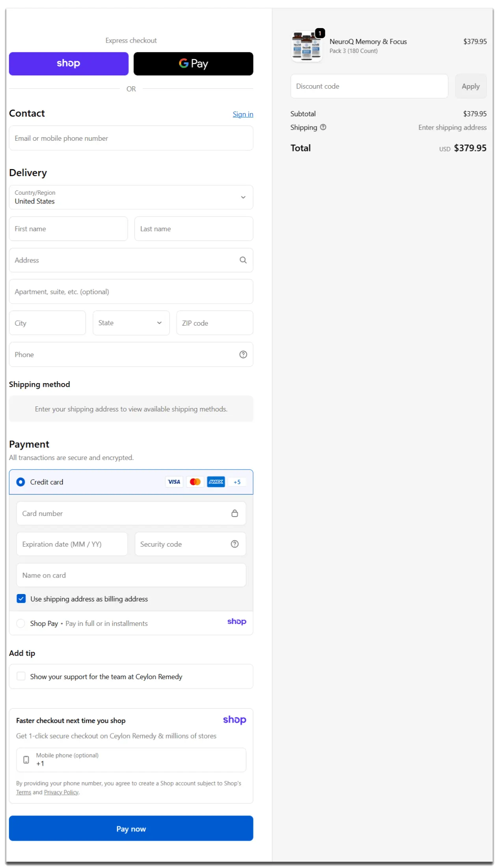Screen dimensions: 499x868
Task: Click the lock icon in Card number
Action: pos(235,513)
